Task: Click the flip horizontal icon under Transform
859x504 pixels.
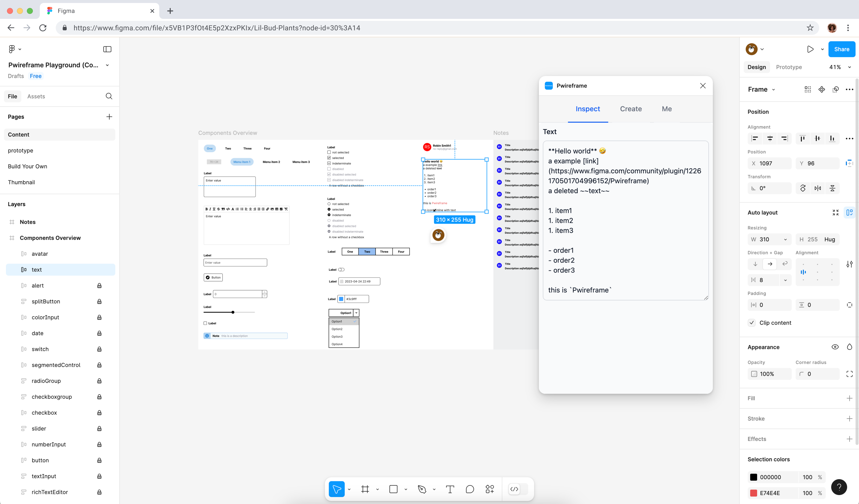Action: (x=817, y=188)
